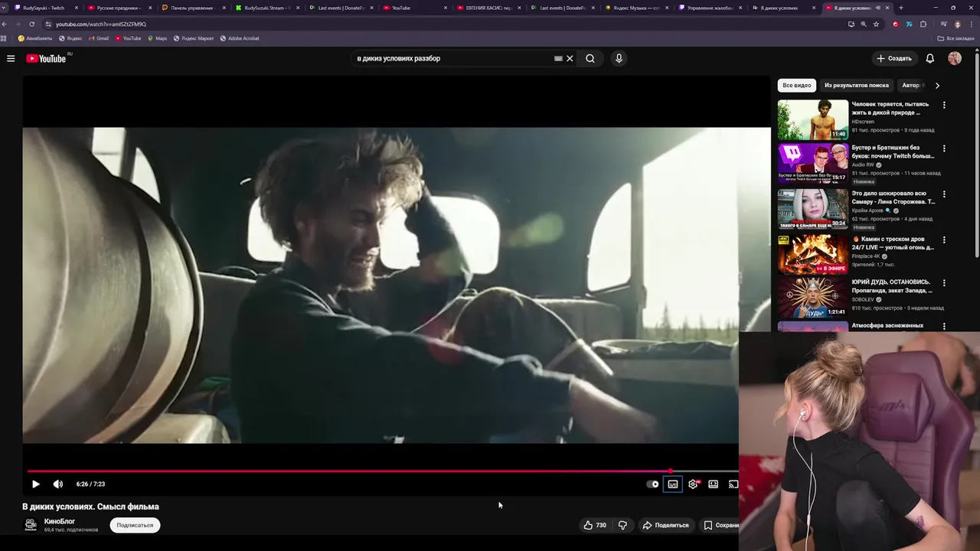Dislike the video with thumbs-down
Viewport: 980px width, 551px height.
click(x=622, y=525)
